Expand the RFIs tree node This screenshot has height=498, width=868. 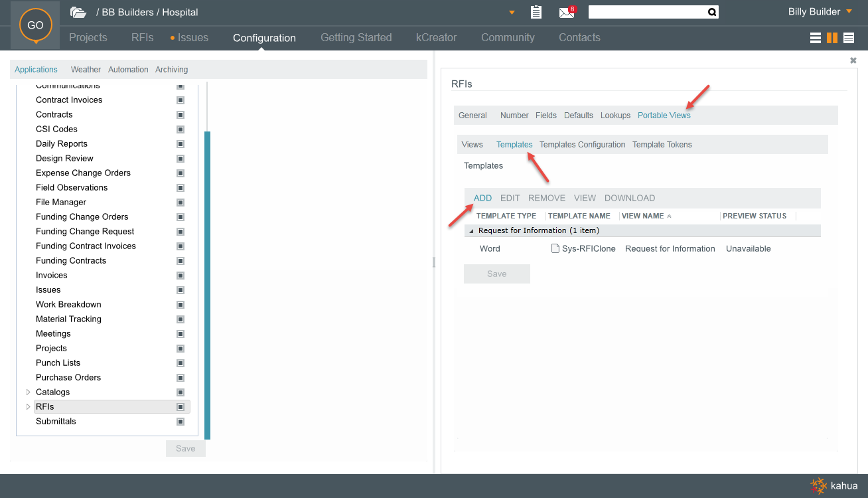(x=28, y=407)
